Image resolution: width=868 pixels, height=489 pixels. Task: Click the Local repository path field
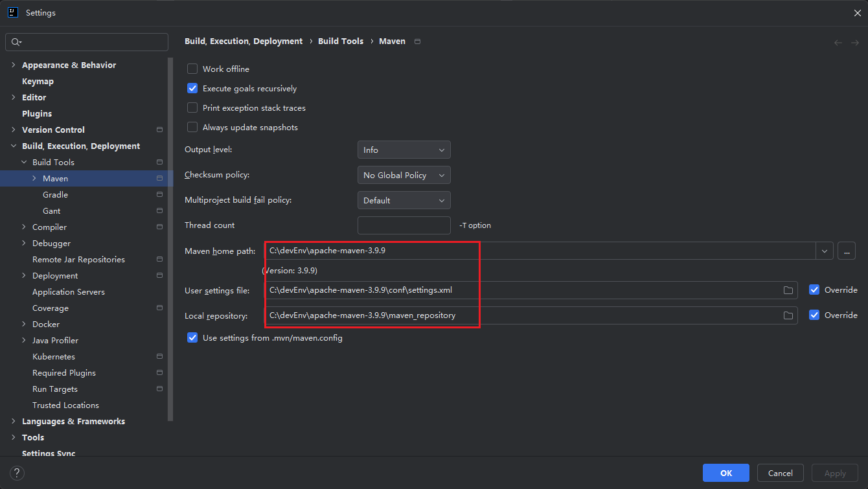pyautogui.click(x=531, y=315)
